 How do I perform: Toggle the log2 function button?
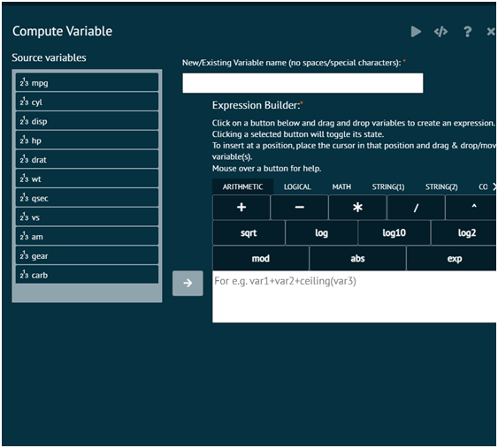(464, 233)
